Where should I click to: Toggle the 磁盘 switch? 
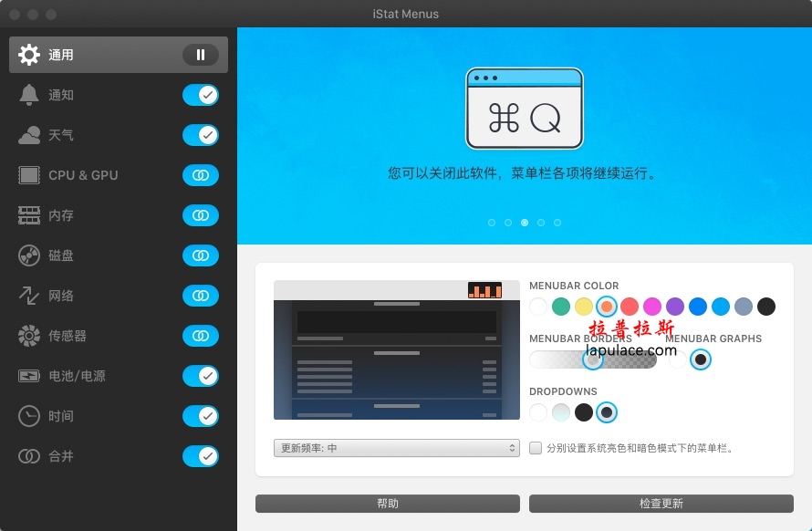tap(201, 255)
